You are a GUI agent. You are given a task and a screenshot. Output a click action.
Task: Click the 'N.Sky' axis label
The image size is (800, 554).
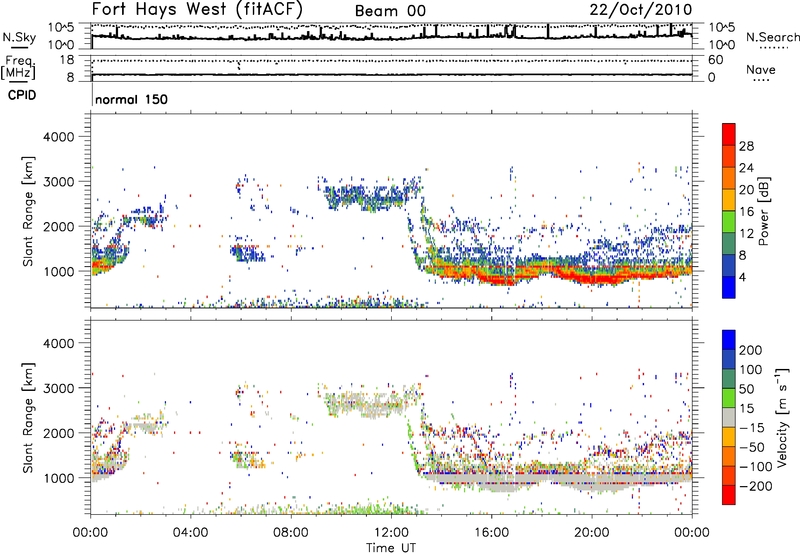coord(19,37)
